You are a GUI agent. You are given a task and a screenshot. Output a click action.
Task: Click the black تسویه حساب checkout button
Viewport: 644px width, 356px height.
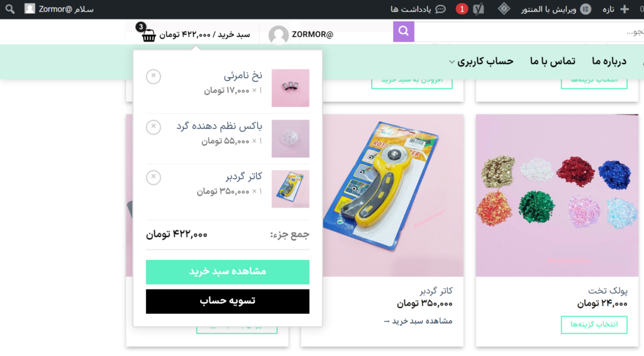pyautogui.click(x=228, y=301)
